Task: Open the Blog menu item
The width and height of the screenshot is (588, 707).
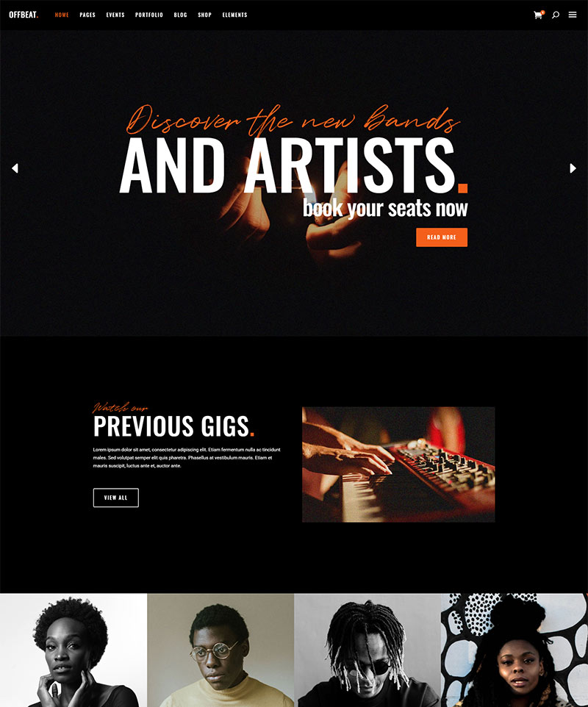Action: (x=180, y=15)
